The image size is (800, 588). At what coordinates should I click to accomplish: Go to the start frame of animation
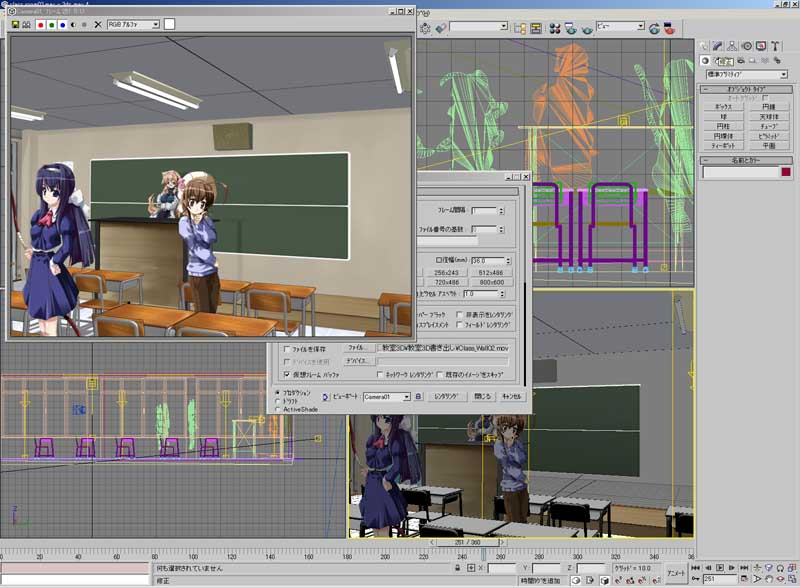695,568
